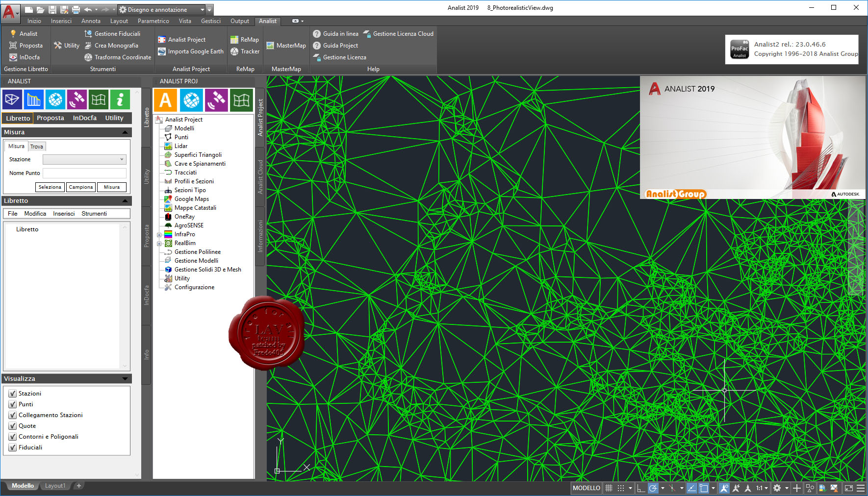Add a new layout with plus button
This screenshot has width=868, height=496.
(78, 486)
